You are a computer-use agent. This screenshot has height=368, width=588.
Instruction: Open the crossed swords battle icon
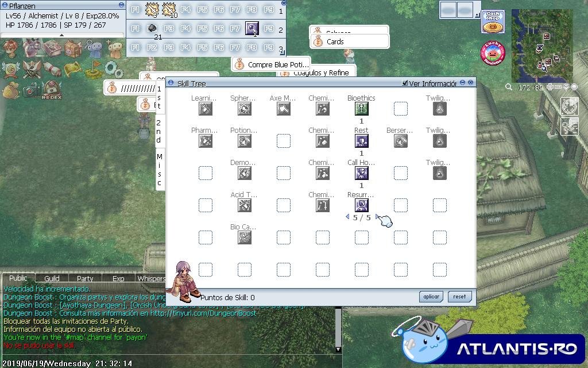click(32, 69)
